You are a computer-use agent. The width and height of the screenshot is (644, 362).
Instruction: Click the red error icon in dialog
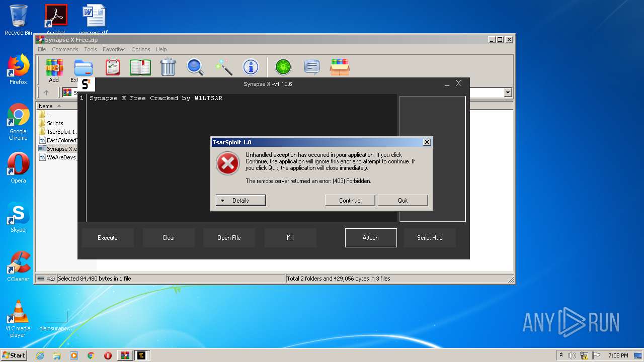click(x=228, y=163)
